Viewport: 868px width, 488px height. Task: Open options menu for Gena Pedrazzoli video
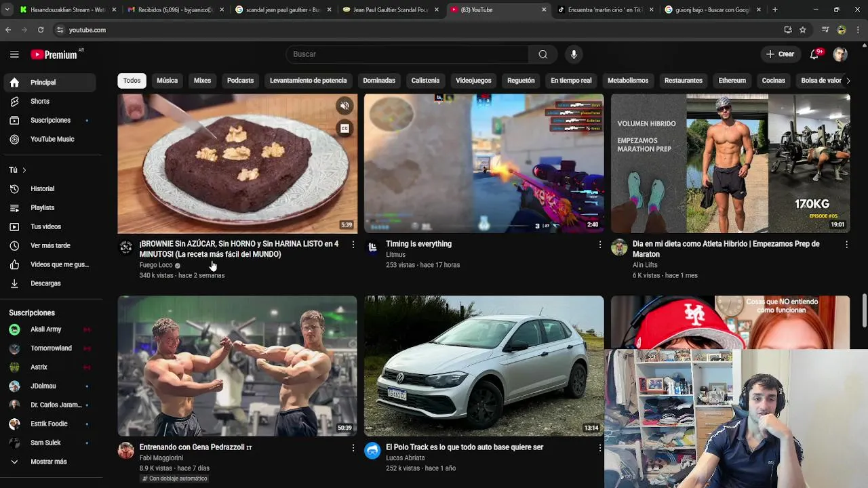(353, 447)
